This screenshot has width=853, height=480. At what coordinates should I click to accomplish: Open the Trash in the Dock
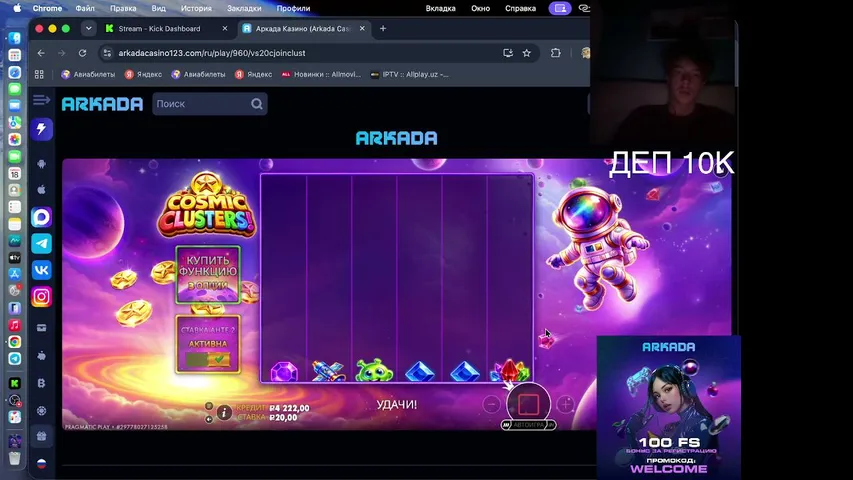click(x=15, y=458)
